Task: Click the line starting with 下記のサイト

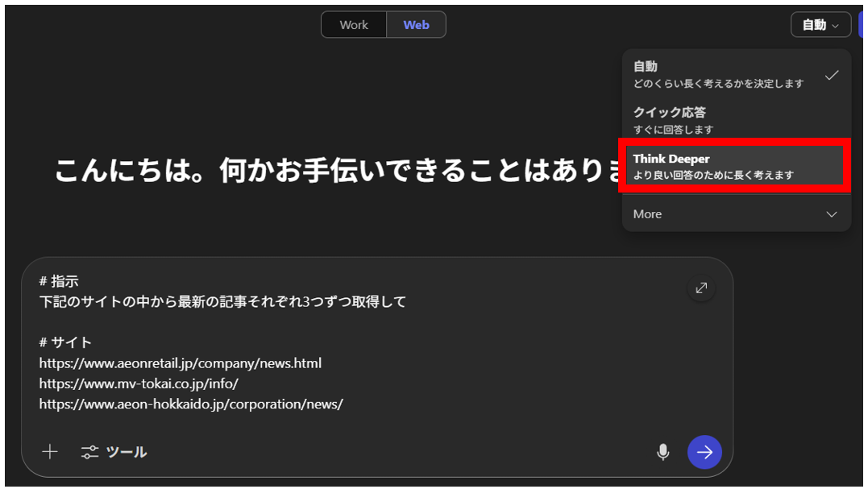Action: pyautogui.click(x=222, y=302)
